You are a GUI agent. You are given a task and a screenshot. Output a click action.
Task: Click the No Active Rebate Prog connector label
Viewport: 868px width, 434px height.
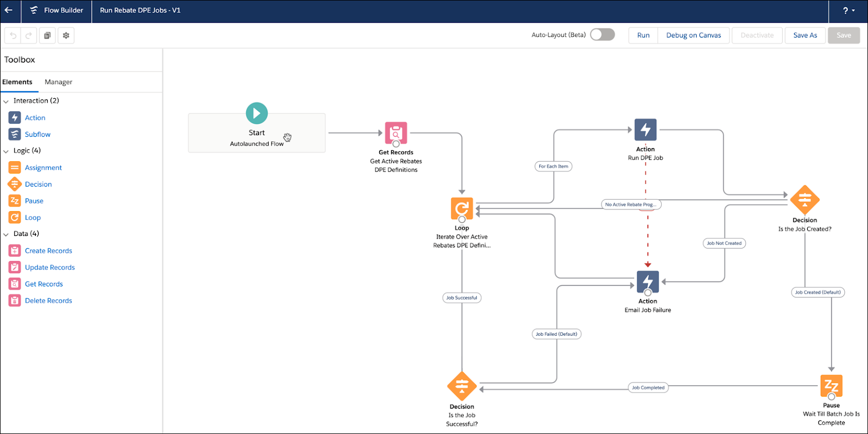pos(631,205)
